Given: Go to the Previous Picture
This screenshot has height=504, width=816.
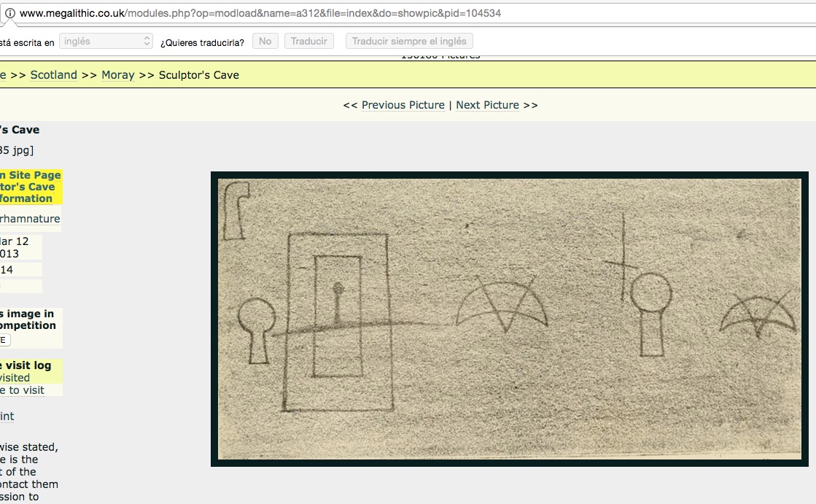Looking at the screenshot, I should 403,105.
